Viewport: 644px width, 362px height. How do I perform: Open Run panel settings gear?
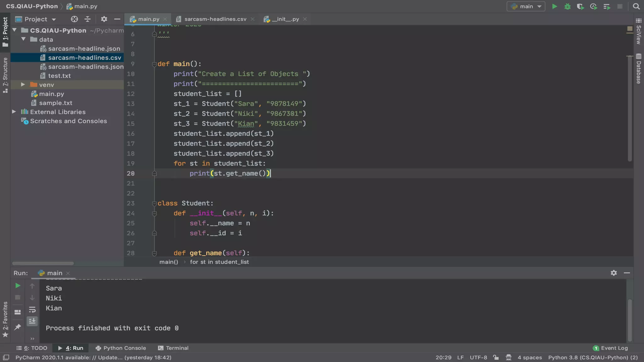[x=613, y=273]
